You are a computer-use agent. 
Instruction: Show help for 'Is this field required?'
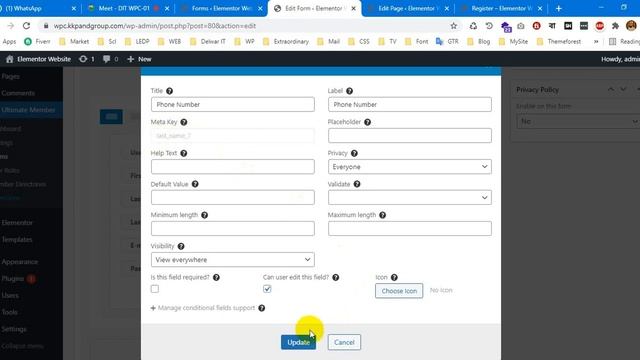[x=216, y=277]
